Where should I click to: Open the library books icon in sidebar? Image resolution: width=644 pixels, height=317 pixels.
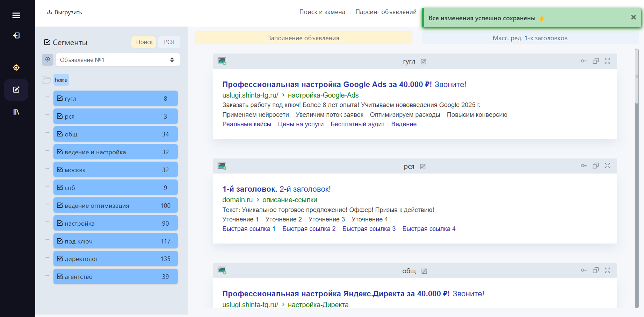point(16,112)
